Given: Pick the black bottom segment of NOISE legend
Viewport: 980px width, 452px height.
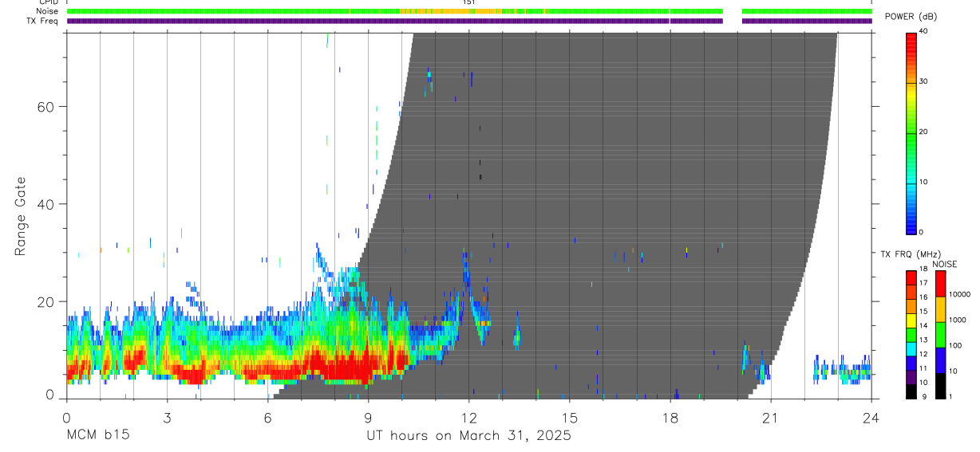Looking at the screenshot, I should click(x=939, y=386).
